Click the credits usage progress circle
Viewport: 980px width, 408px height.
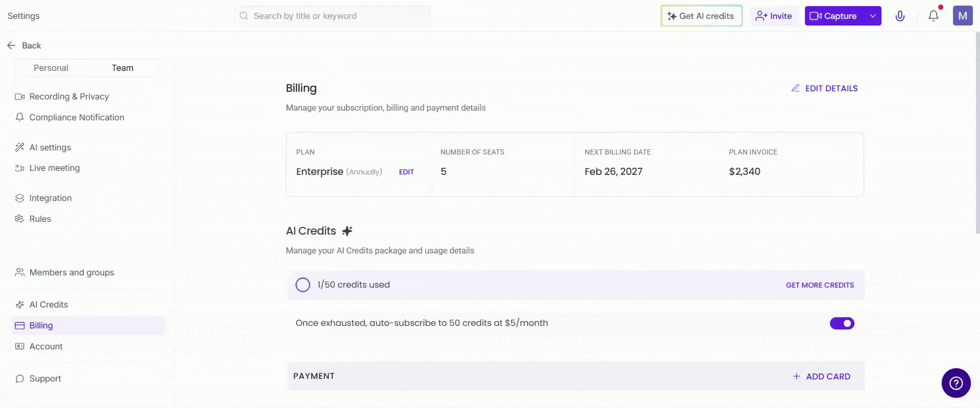pyautogui.click(x=303, y=285)
